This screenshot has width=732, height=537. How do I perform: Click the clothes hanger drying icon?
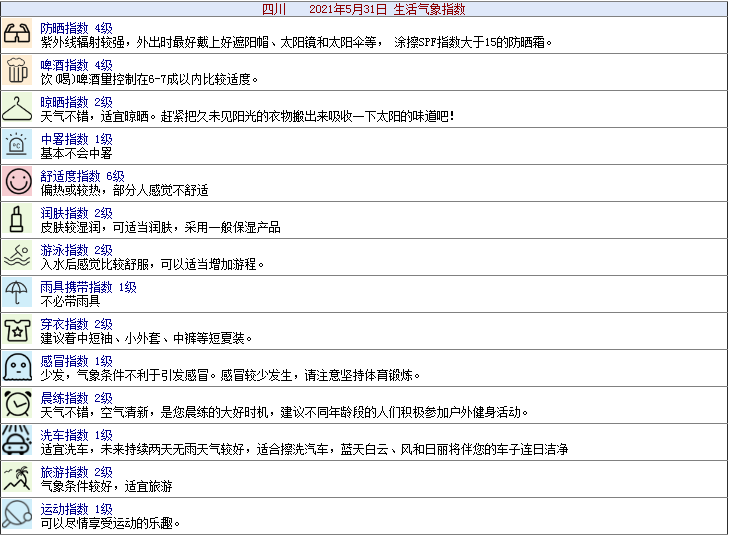(18, 109)
